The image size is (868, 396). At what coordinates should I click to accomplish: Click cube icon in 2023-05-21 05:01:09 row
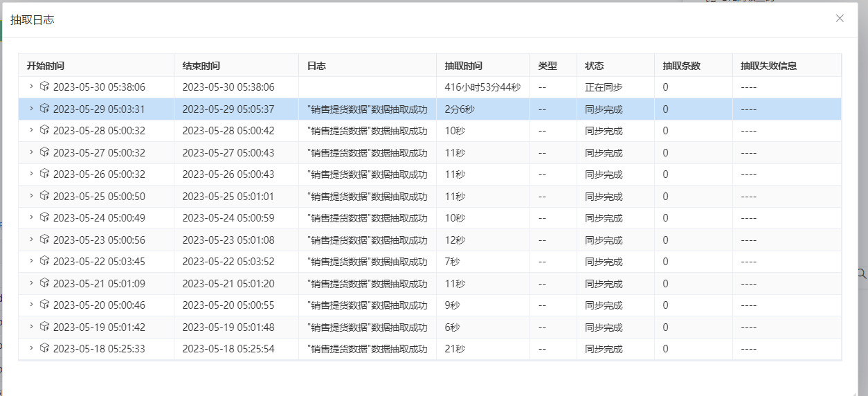click(x=44, y=283)
